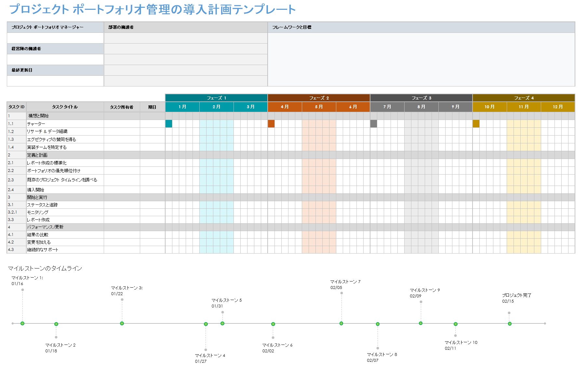Select the 9月 month header

[456, 107]
